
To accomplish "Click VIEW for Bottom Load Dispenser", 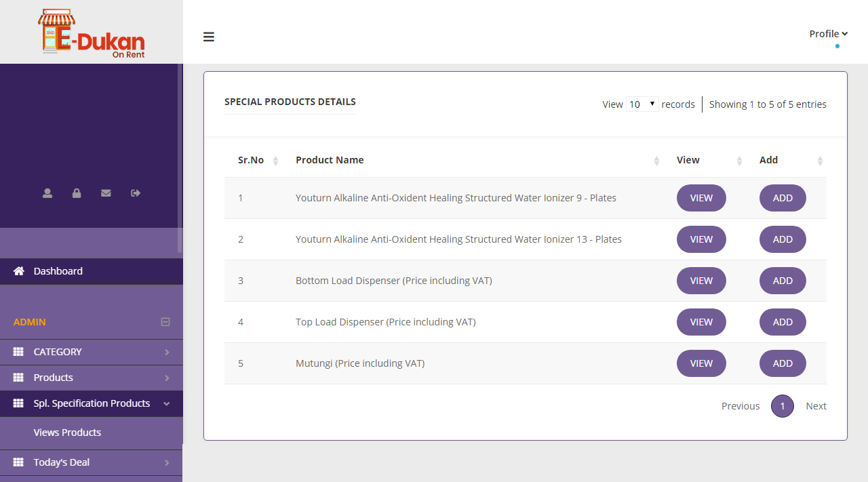I will [x=701, y=281].
